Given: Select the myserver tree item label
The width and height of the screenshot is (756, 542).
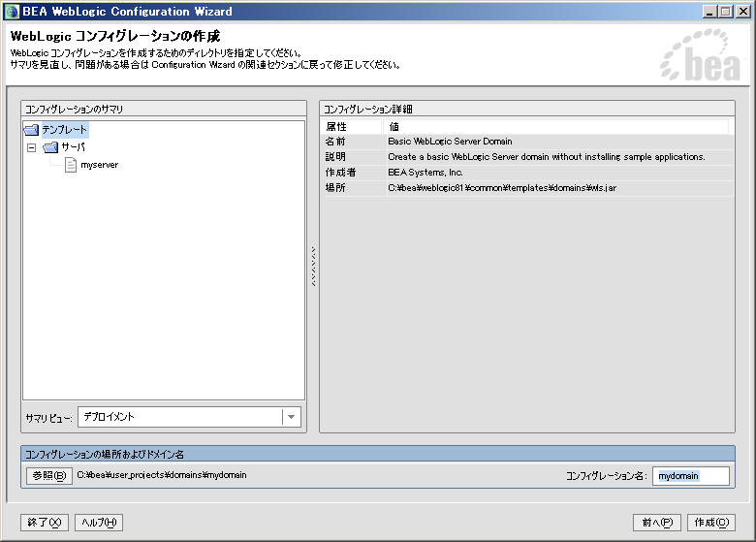Looking at the screenshot, I should tap(99, 165).
